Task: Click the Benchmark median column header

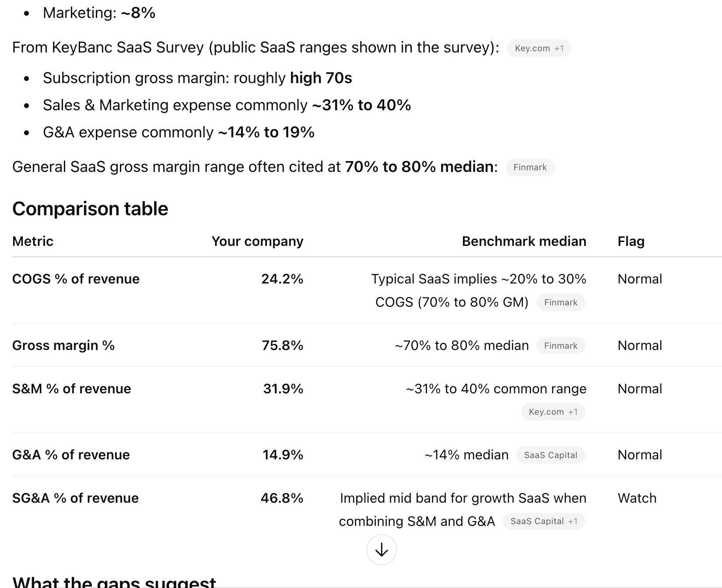Action: [x=524, y=241]
